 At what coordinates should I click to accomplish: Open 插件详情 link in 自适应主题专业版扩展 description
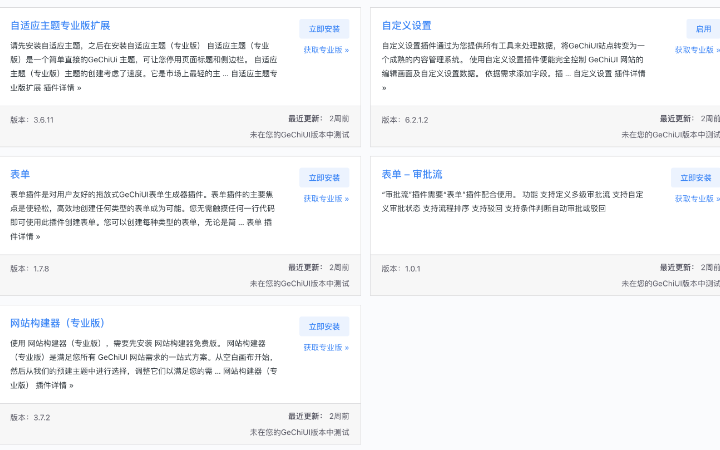pos(62,88)
